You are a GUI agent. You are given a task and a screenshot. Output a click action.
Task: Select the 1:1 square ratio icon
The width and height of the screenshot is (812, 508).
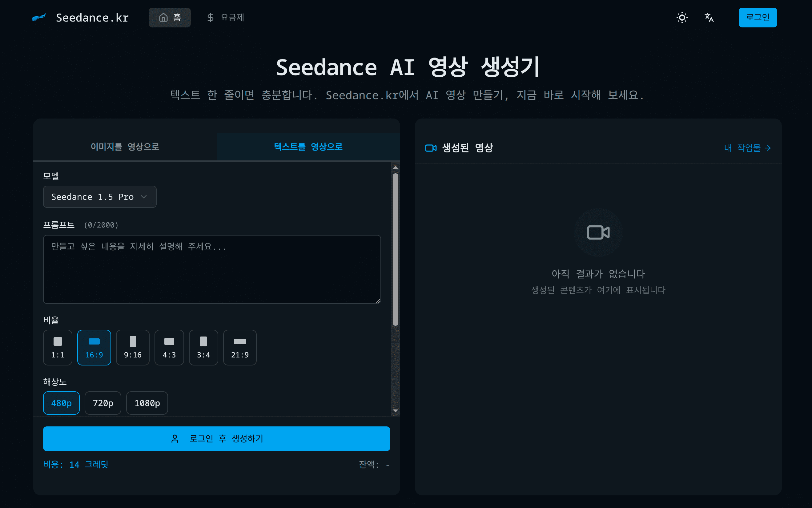pyautogui.click(x=58, y=341)
